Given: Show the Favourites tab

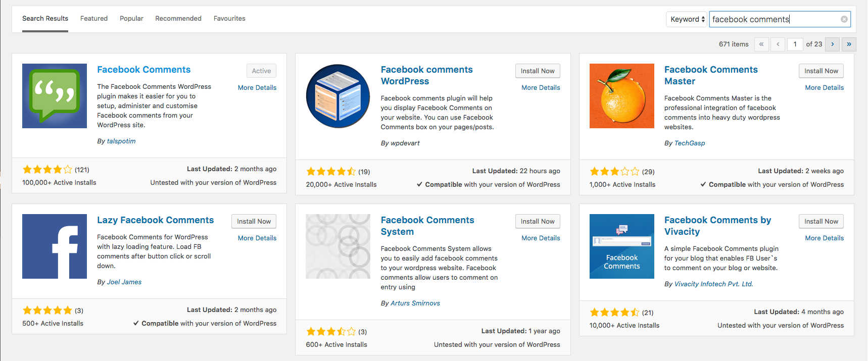Looking at the screenshot, I should (x=229, y=19).
